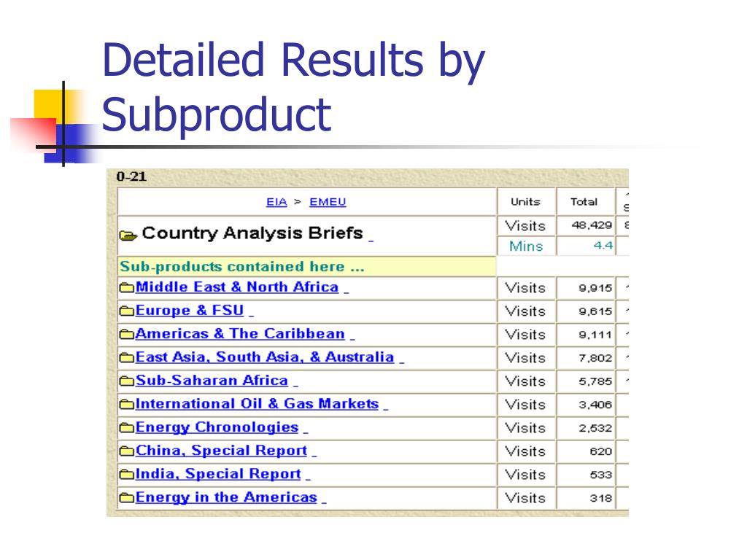
Task: Open East Asia, South Asia, & Australia link
Action: click(x=264, y=357)
